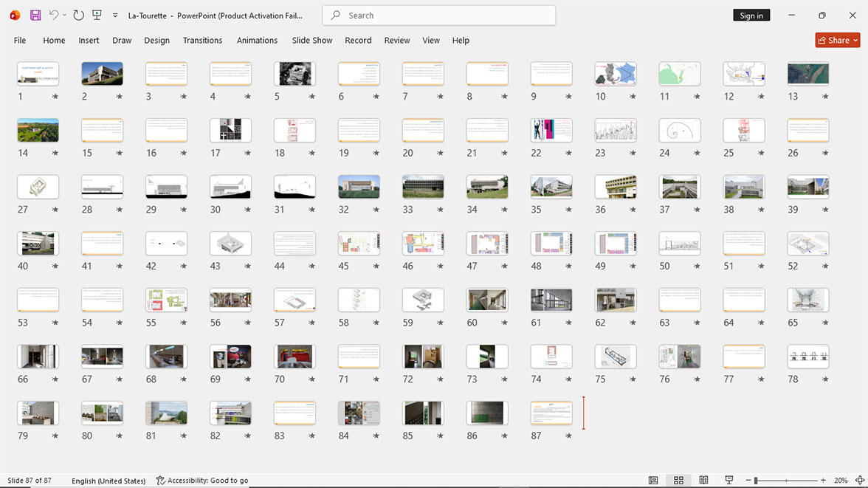Open the Transitions tab
868x488 pixels.
pyautogui.click(x=202, y=41)
